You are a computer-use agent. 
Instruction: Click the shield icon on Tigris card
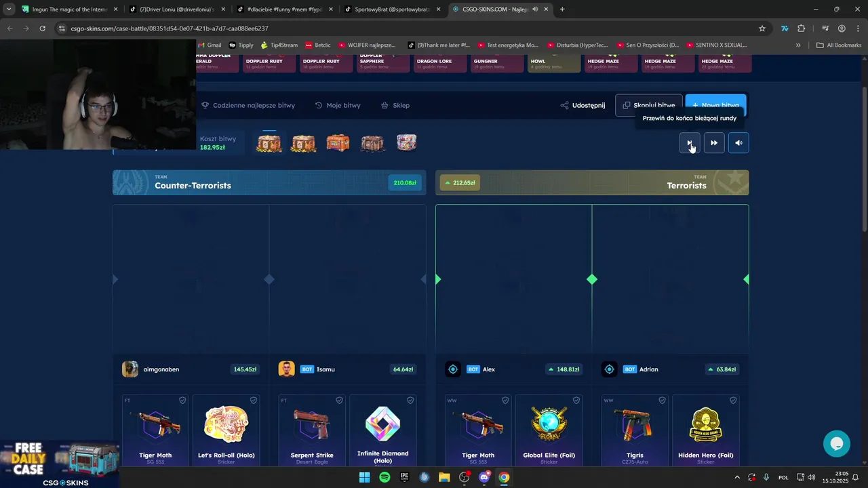point(662,401)
